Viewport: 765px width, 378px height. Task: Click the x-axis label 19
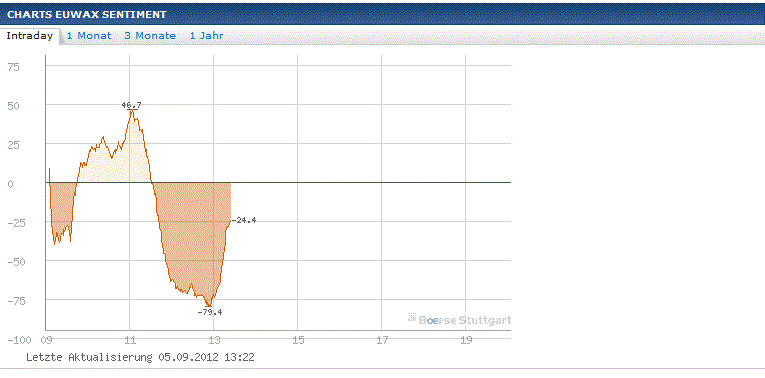(466, 340)
